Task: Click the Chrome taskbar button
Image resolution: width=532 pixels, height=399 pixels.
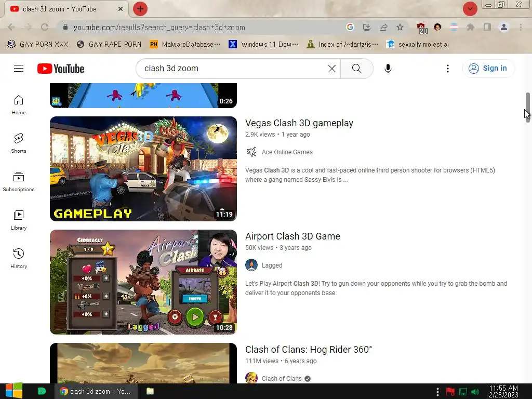Action: 96,391
